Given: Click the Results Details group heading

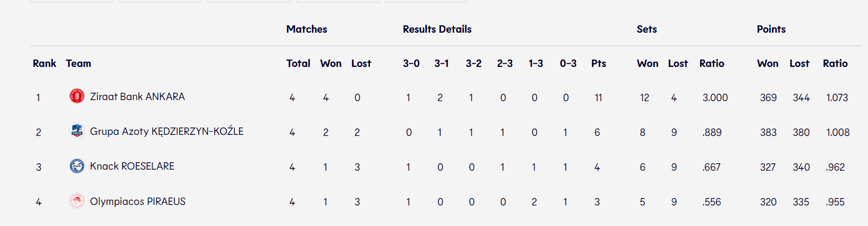Looking at the screenshot, I should point(437,30).
